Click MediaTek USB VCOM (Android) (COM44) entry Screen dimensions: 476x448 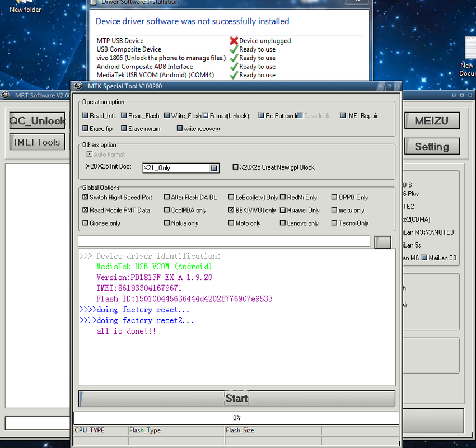tap(155, 75)
